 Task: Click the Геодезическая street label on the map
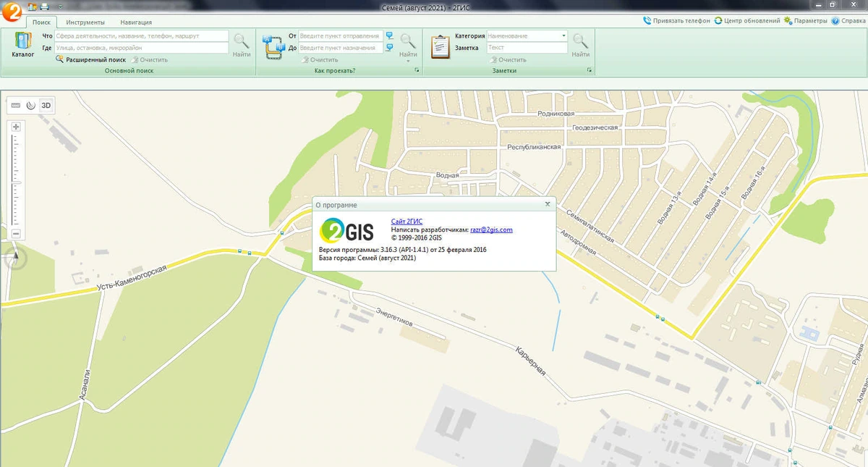click(x=595, y=127)
